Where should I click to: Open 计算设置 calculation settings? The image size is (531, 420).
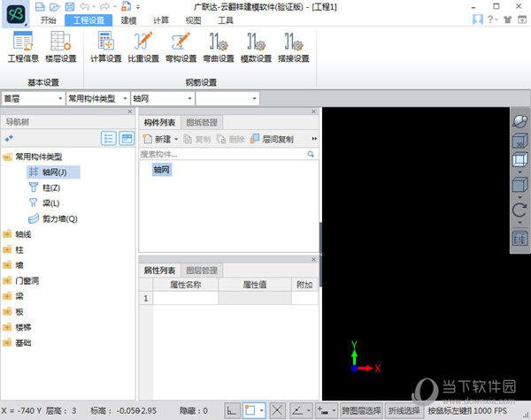(x=105, y=47)
